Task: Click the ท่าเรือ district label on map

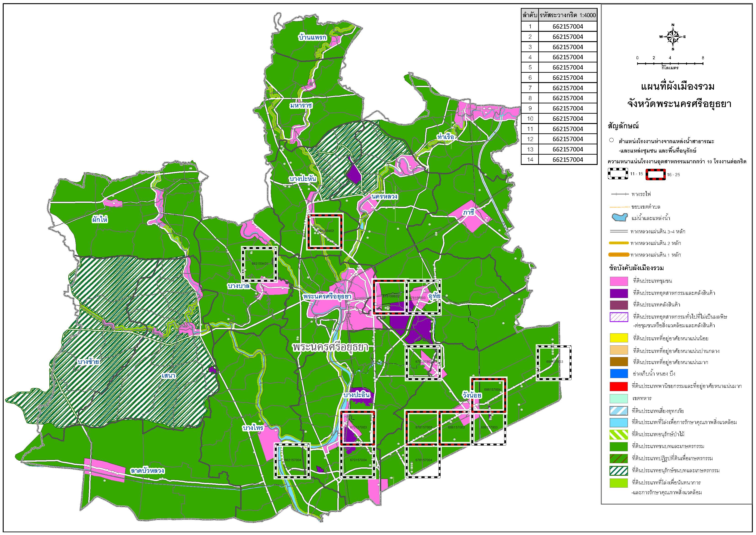Action: point(445,137)
